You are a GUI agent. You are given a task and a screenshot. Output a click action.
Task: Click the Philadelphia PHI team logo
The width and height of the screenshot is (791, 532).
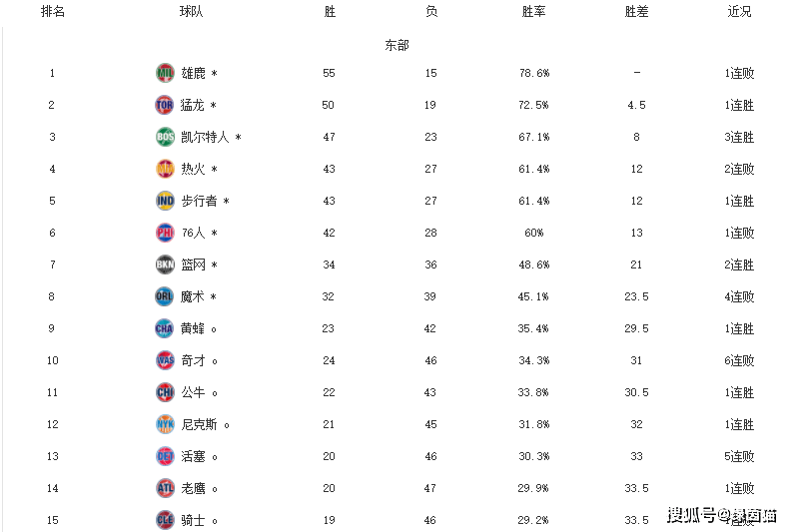[x=165, y=233]
